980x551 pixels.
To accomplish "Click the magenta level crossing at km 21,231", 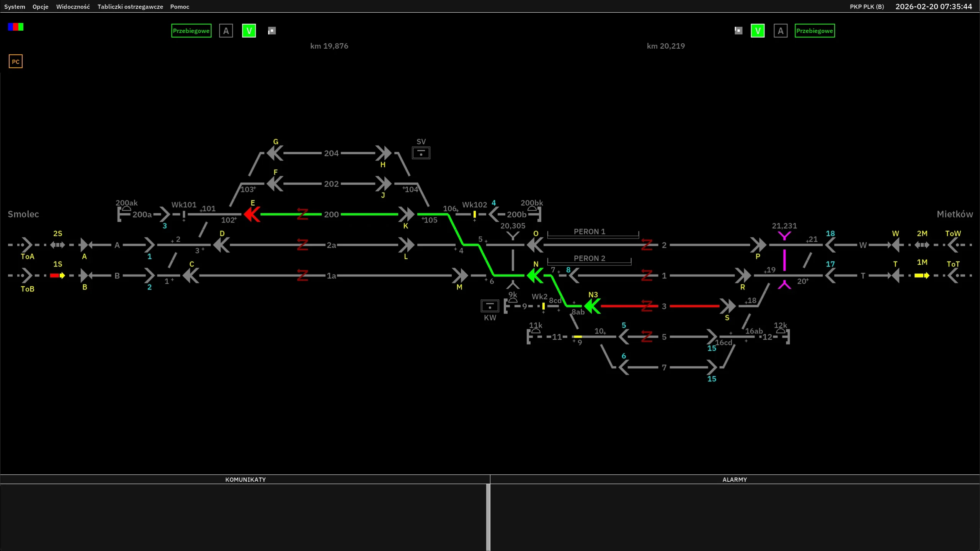I will click(784, 260).
